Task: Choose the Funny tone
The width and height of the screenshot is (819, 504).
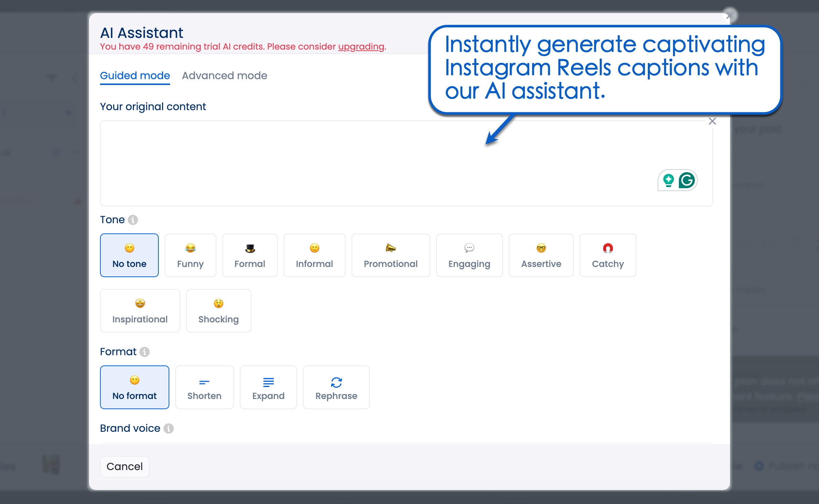Action: (x=190, y=255)
